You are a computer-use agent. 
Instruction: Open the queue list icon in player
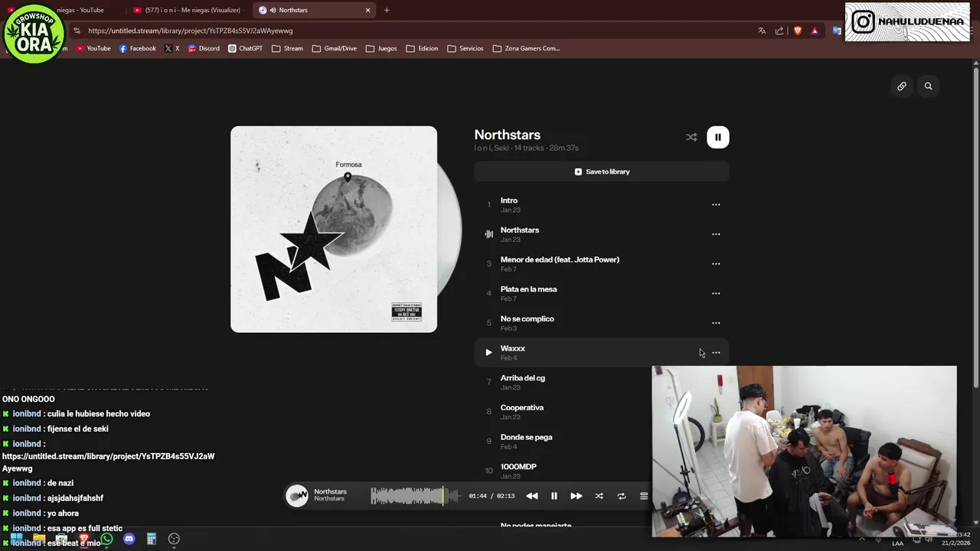(x=644, y=496)
